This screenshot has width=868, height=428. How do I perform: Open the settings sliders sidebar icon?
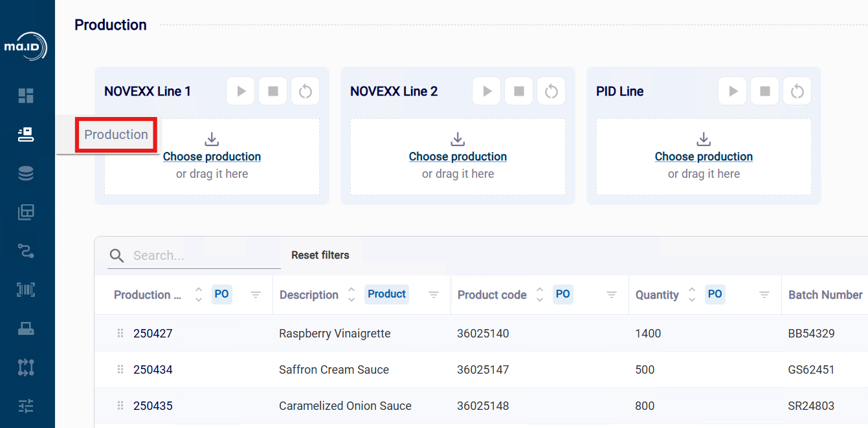(26, 406)
